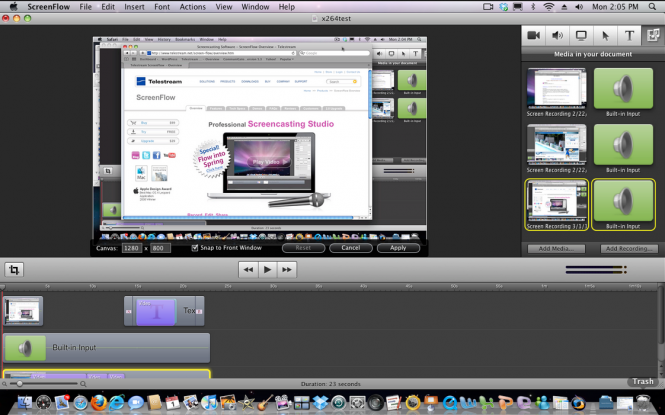Image resolution: width=665 pixels, height=415 pixels.
Task: Open GarageBand guitar icon in dock
Action: pos(265,402)
